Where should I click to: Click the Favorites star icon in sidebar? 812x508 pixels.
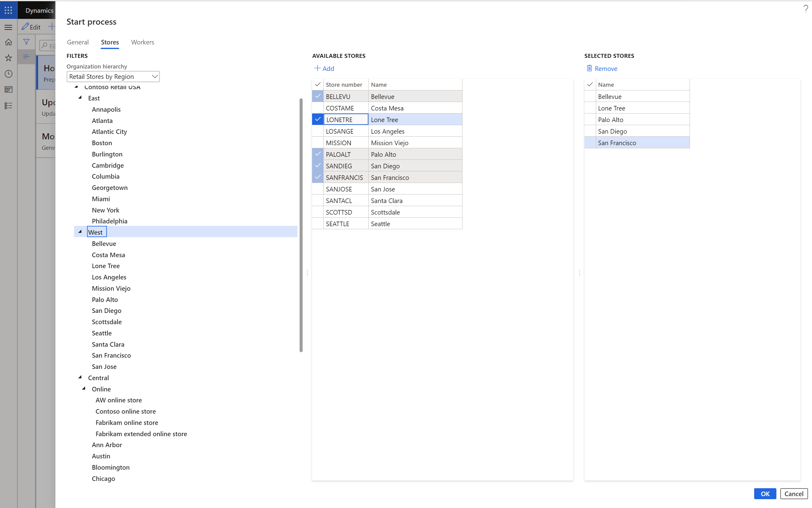(x=9, y=57)
